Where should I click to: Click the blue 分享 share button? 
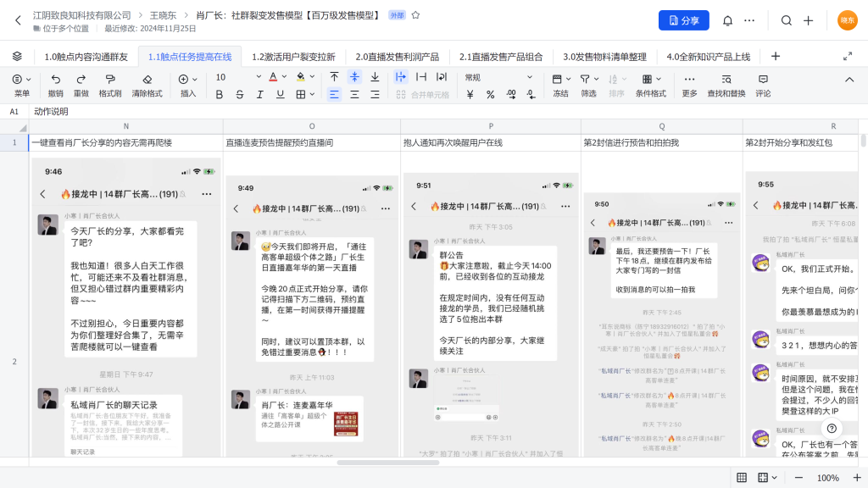click(x=684, y=20)
